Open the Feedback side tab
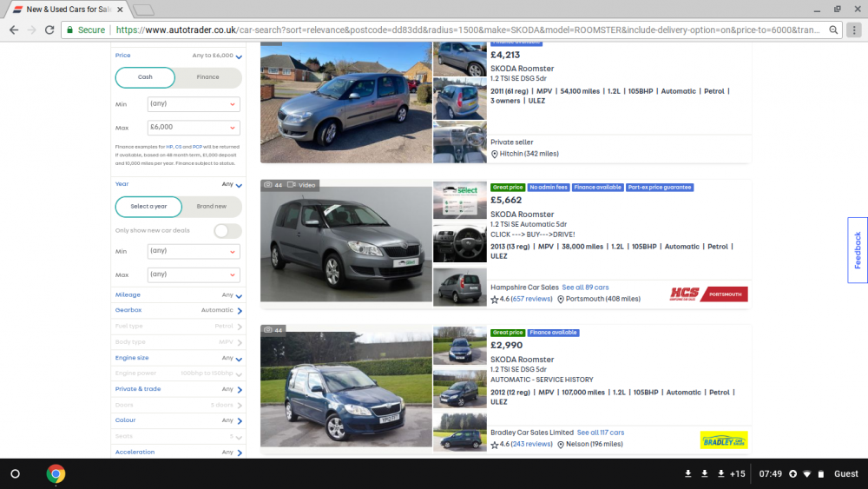Image resolution: width=868 pixels, height=489 pixels. coord(858,250)
